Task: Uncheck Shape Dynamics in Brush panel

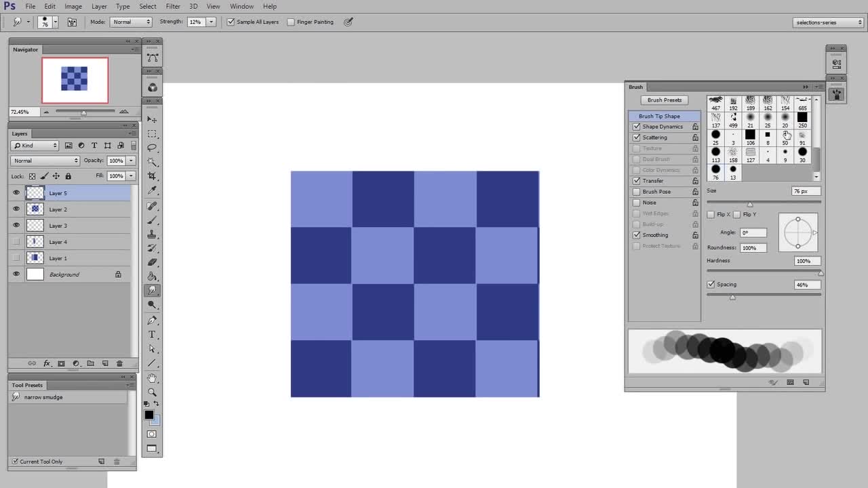Action: point(636,127)
